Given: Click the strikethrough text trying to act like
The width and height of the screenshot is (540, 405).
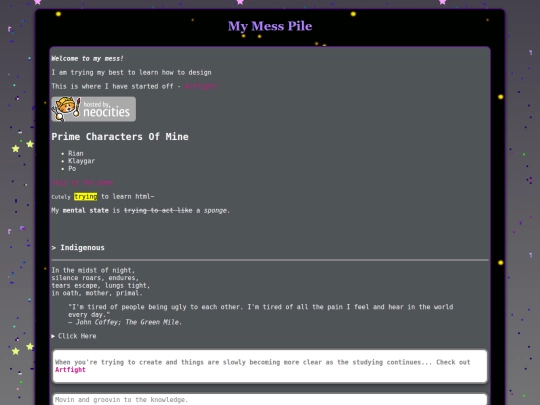Looking at the screenshot, I should click(158, 210).
